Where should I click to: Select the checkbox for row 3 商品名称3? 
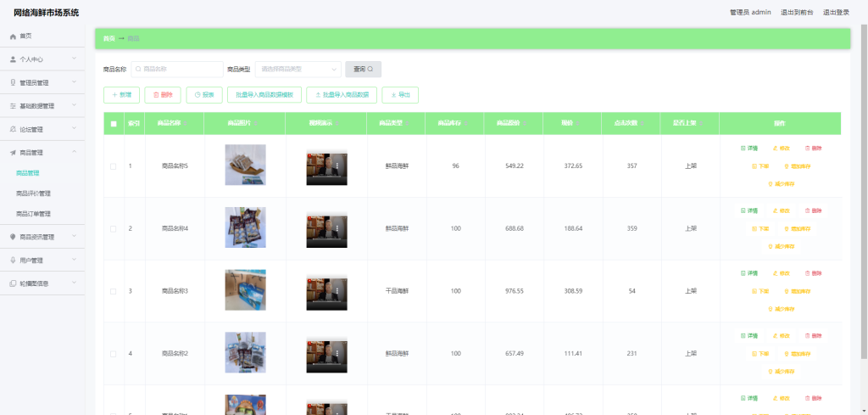click(114, 291)
